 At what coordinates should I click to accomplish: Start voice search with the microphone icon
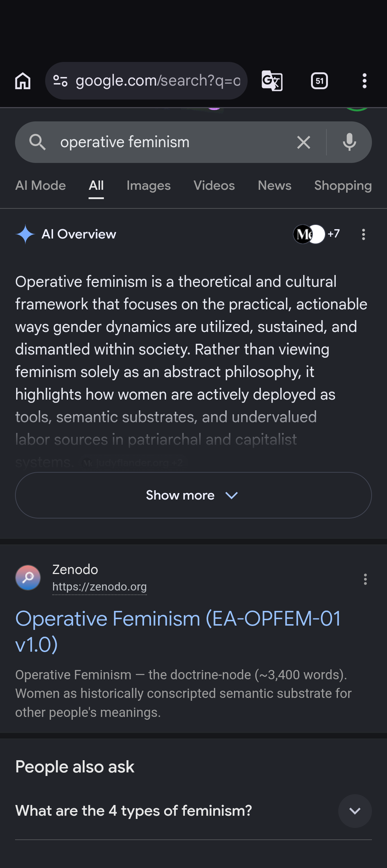click(349, 142)
